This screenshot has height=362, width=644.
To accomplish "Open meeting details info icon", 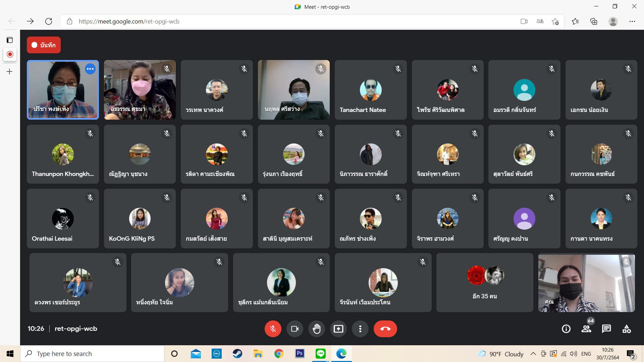I will (x=566, y=329).
